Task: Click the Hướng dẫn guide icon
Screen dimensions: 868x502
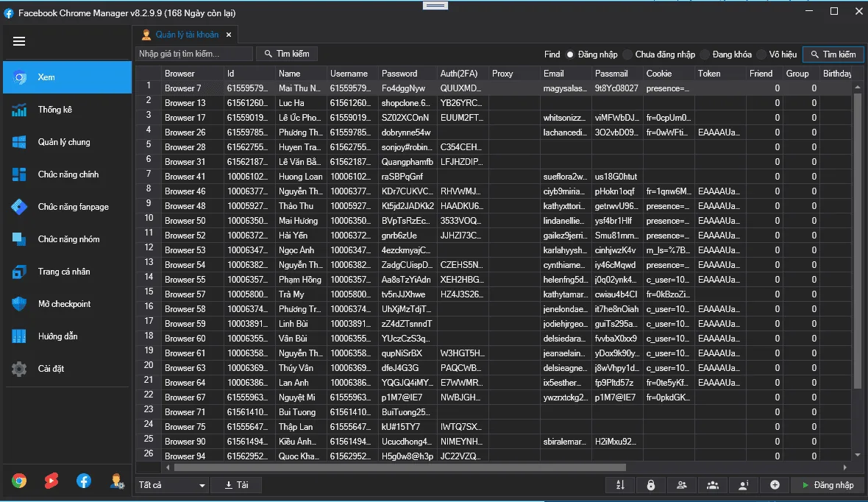Action: point(19,336)
